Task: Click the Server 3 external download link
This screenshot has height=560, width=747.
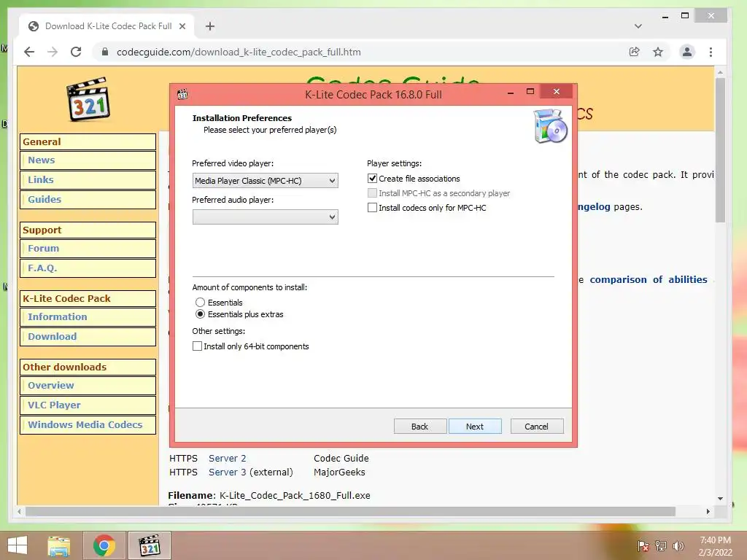Action: (228, 472)
